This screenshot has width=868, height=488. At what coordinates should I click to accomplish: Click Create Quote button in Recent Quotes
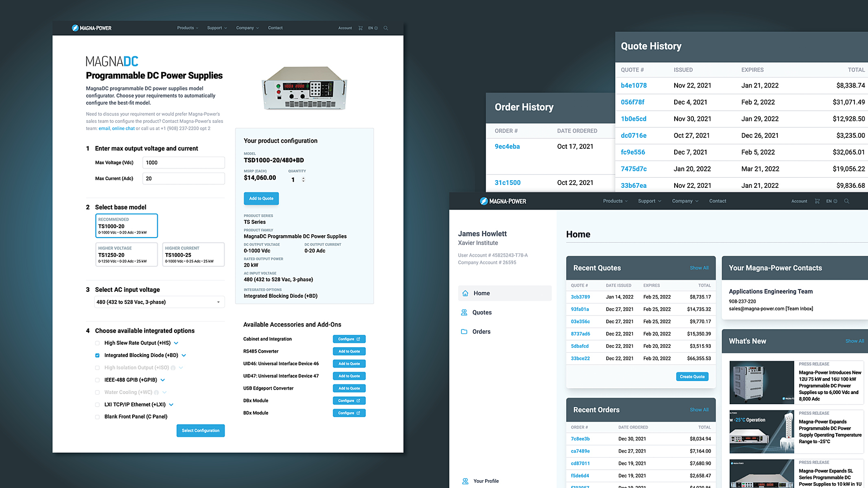click(692, 377)
